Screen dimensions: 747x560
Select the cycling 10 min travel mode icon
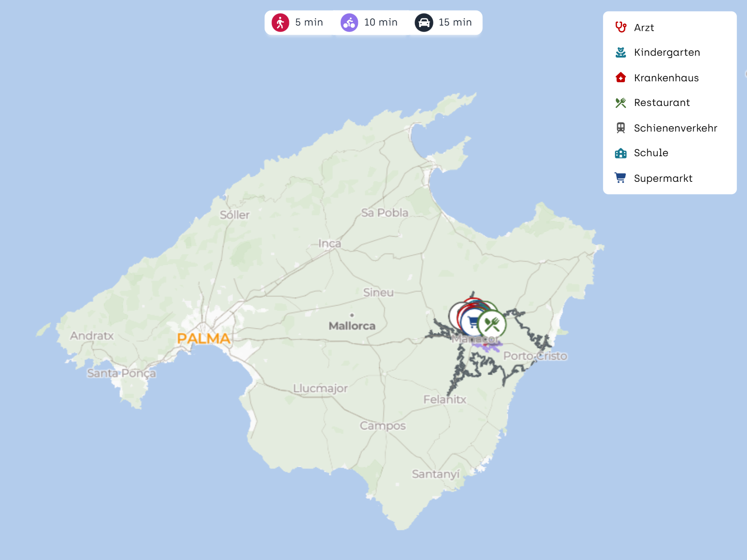(349, 22)
